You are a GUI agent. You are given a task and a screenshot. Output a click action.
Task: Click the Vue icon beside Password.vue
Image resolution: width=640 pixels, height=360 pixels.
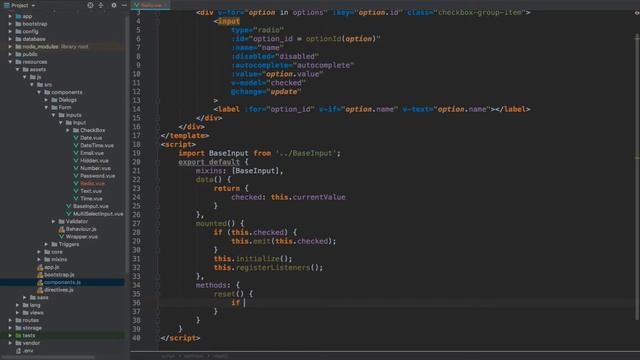pyautogui.click(x=76, y=176)
